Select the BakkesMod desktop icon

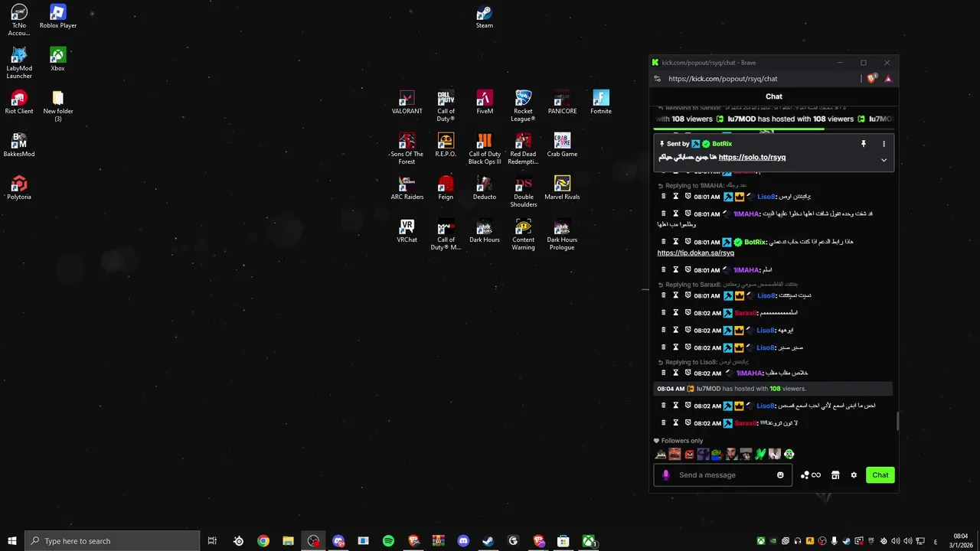click(x=19, y=145)
